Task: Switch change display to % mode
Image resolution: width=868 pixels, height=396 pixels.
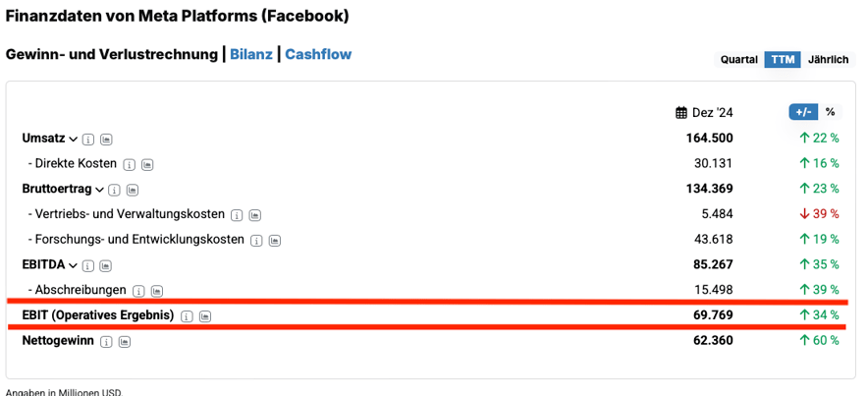Action: tap(830, 112)
